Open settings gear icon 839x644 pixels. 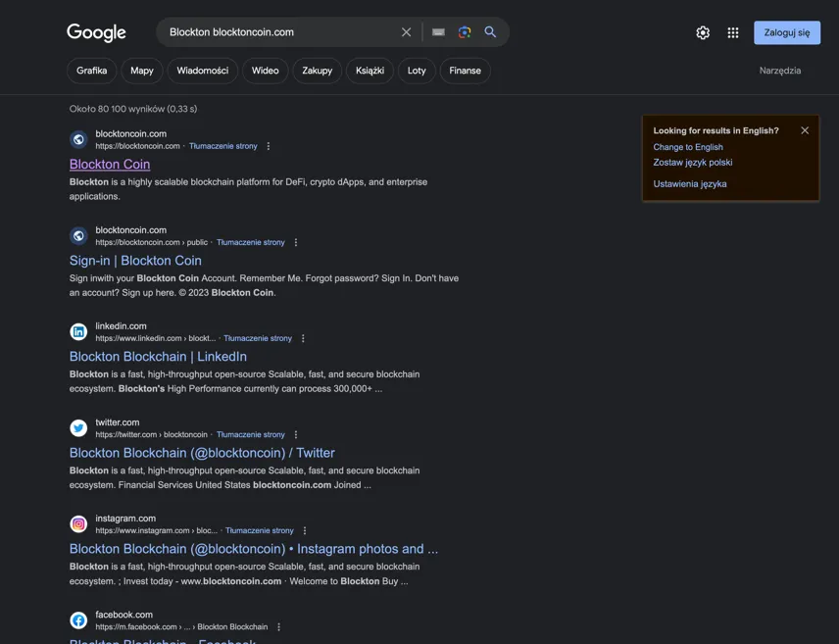pos(703,32)
